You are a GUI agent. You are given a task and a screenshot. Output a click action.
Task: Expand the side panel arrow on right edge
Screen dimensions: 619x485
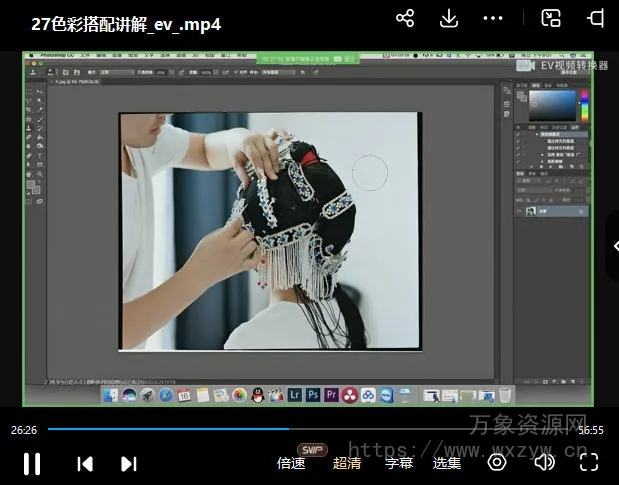point(614,246)
